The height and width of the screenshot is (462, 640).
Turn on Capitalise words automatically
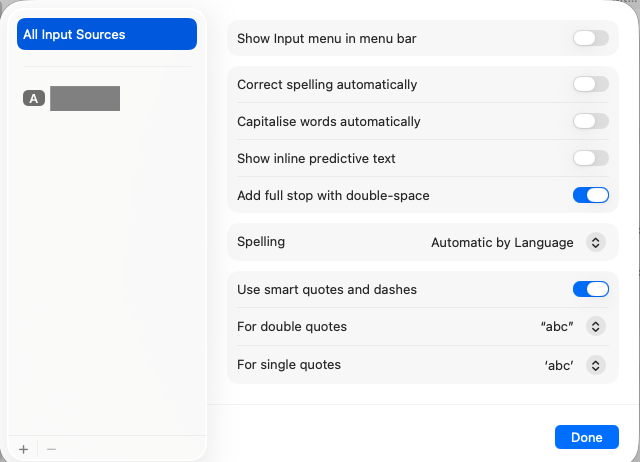click(590, 122)
